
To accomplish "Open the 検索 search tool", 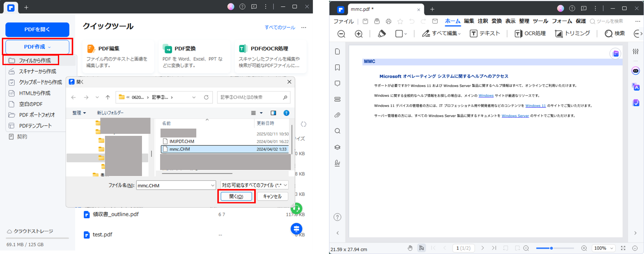I will tap(615, 34).
